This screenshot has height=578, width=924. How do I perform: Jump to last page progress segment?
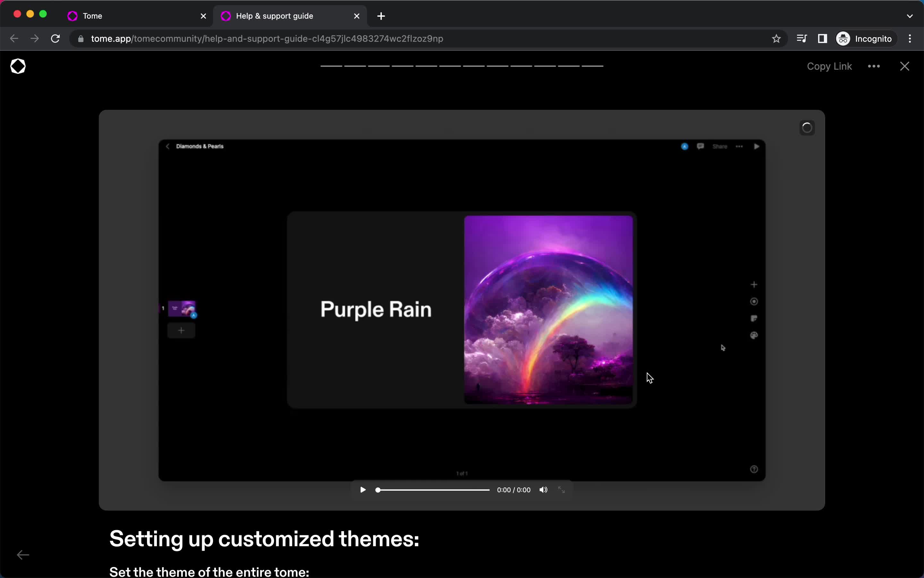(592, 66)
